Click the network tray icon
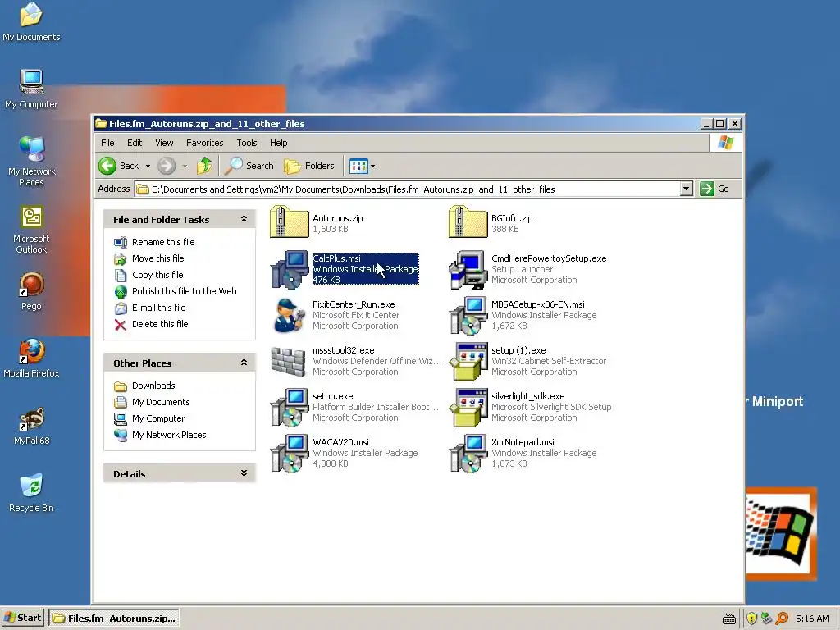Image resolution: width=840 pixels, height=630 pixels. pos(767,619)
